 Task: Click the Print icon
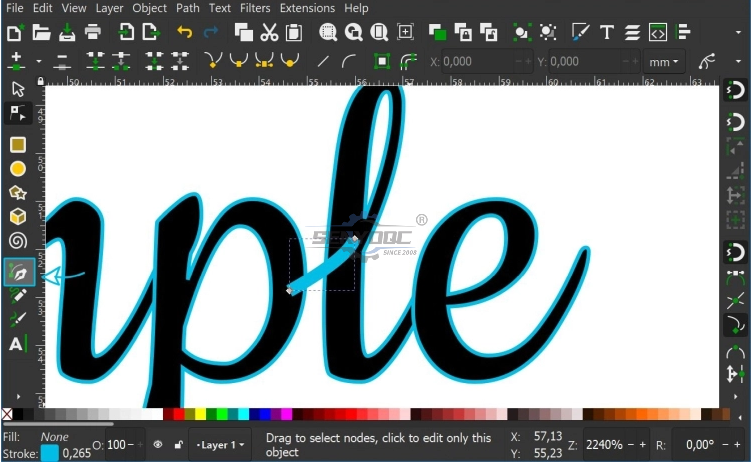pos(93,32)
